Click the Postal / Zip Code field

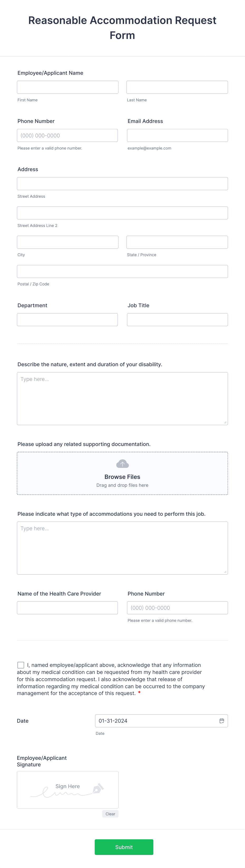[122, 272]
